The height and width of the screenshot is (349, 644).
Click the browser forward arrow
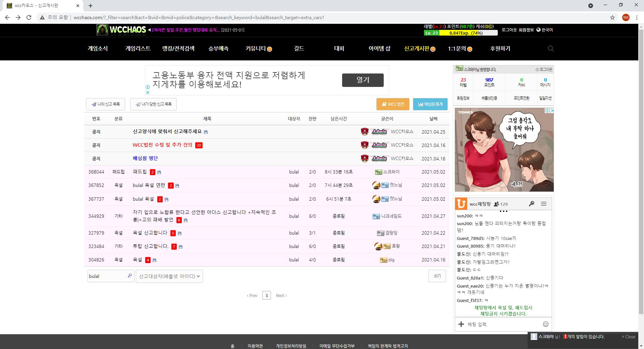18,17
